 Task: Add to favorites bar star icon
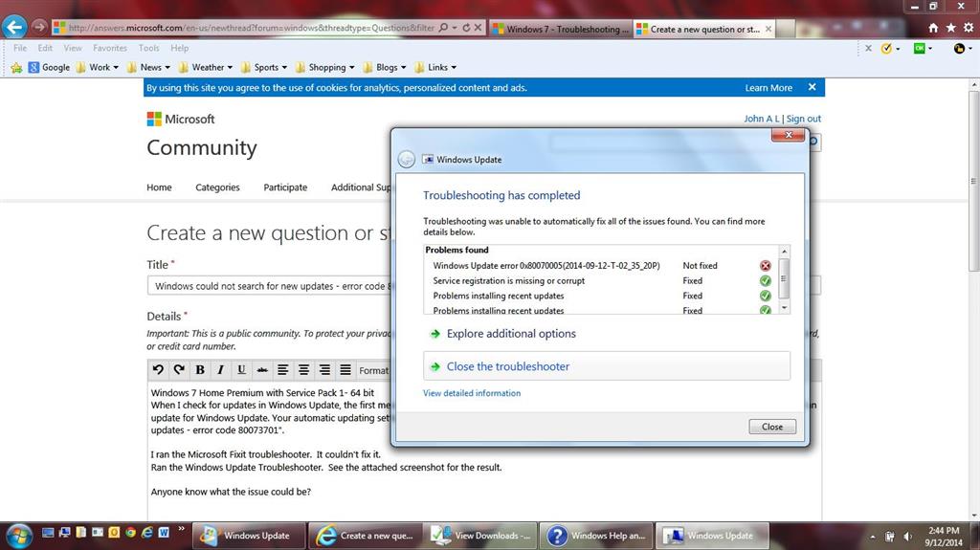coord(16,68)
